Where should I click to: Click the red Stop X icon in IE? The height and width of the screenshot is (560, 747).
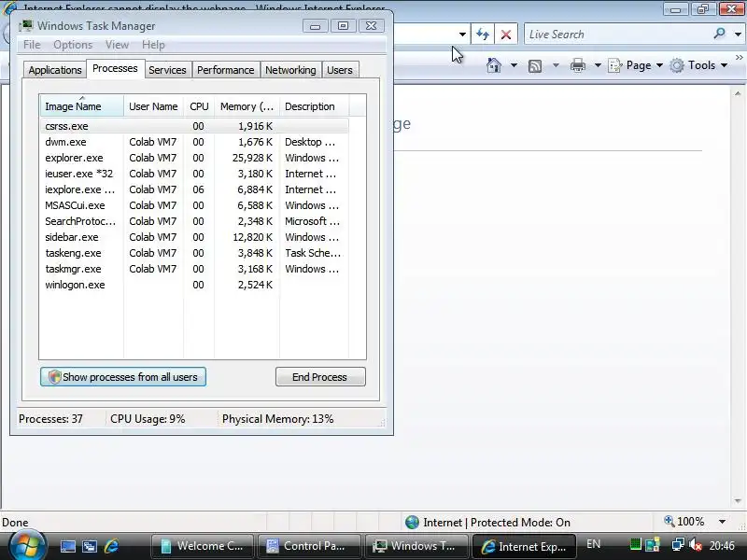[x=506, y=35]
